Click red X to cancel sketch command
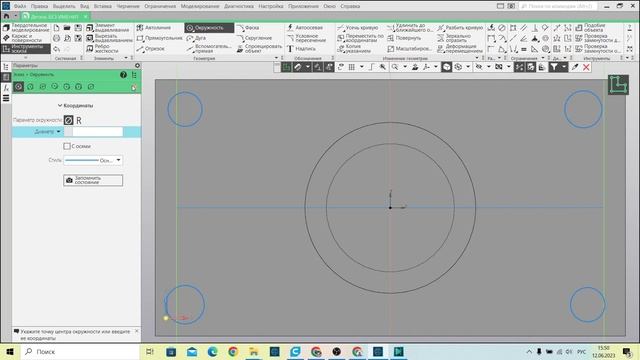This screenshot has width=640, height=360. tap(586, 67)
